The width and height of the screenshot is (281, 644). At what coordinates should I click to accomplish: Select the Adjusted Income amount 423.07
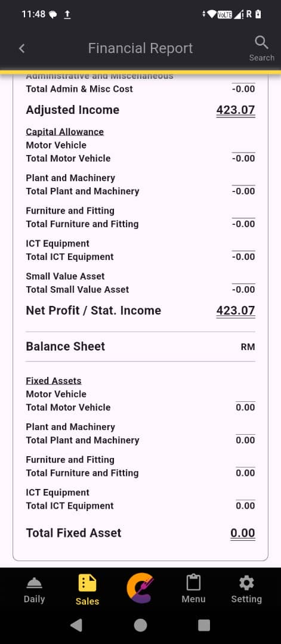236,110
